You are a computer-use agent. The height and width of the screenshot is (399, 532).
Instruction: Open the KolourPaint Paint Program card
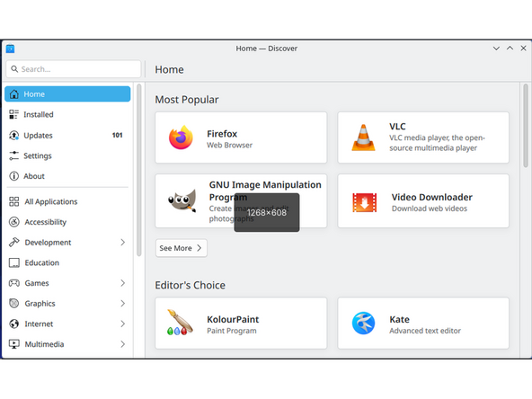241,323
